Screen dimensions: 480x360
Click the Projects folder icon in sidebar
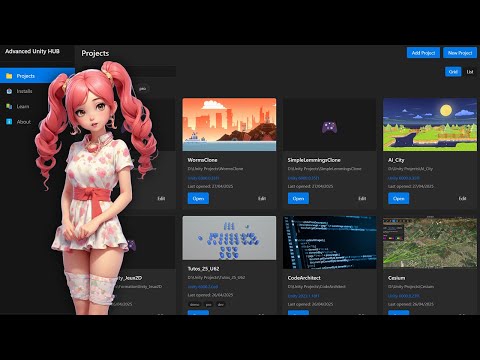(9, 76)
